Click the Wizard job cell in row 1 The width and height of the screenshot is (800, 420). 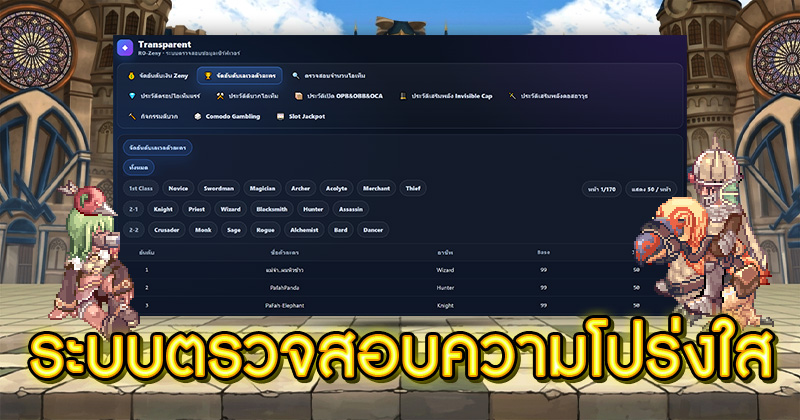(445, 270)
